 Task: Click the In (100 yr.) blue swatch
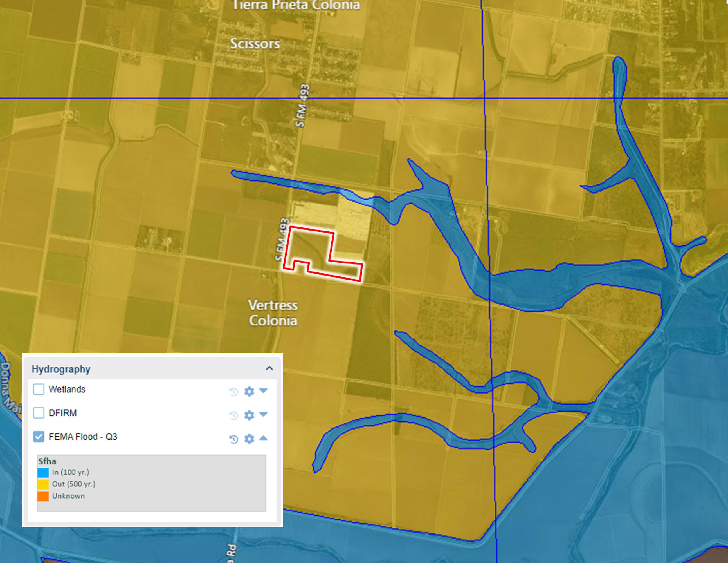43,472
